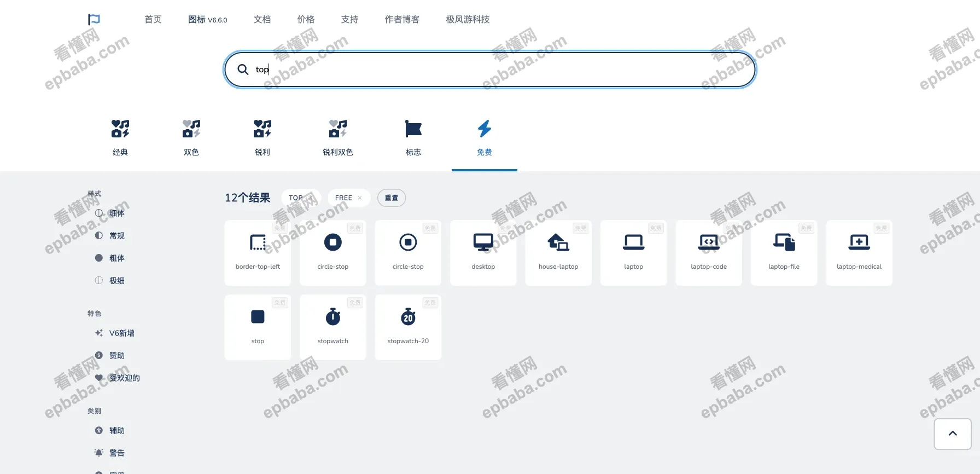Select the laptop-file icon

pyautogui.click(x=784, y=252)
